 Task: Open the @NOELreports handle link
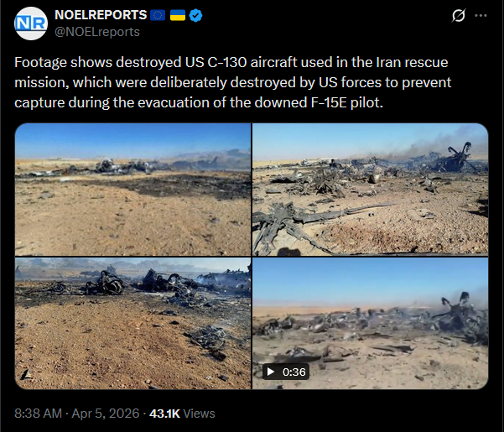click(x=97, y=32)
